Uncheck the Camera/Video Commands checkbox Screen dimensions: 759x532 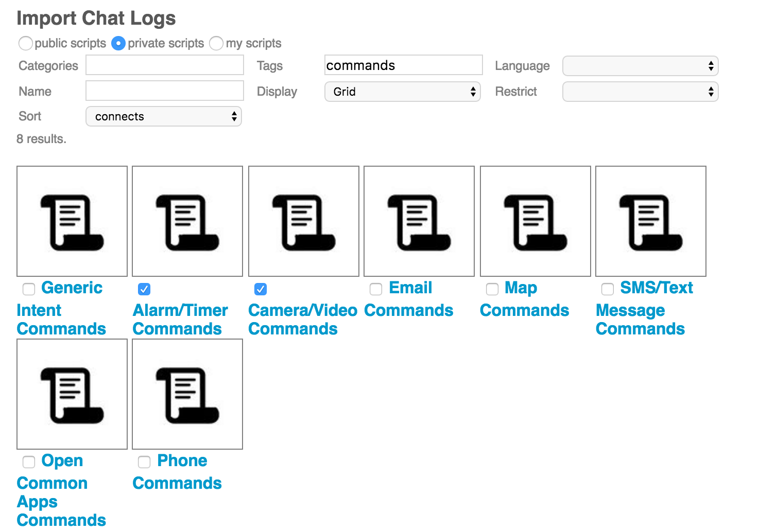tap(261, 289)
